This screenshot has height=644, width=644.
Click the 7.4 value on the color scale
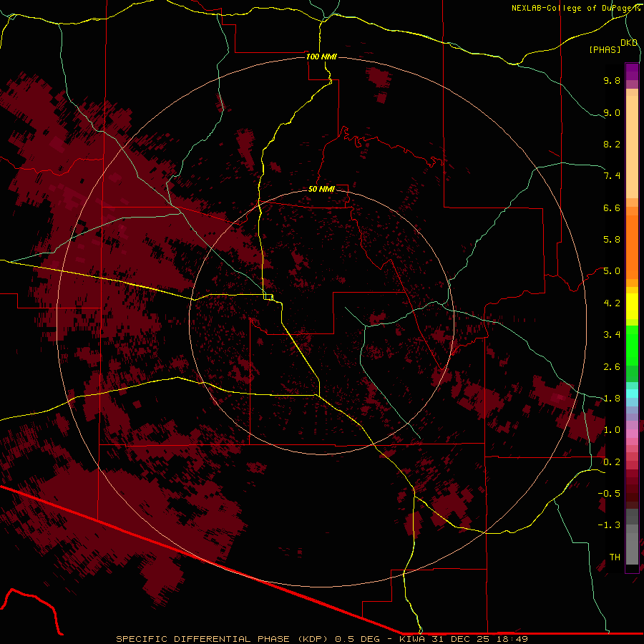point(612,176)
